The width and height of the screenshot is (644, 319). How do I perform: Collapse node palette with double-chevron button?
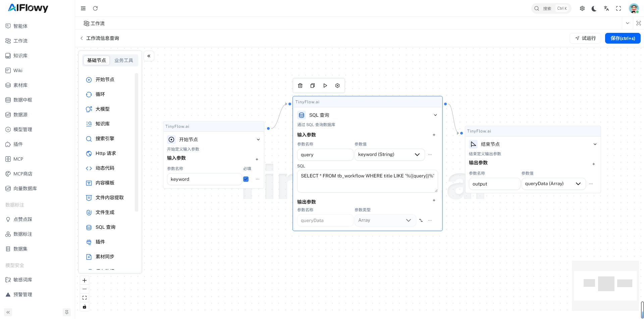(149, 56)
